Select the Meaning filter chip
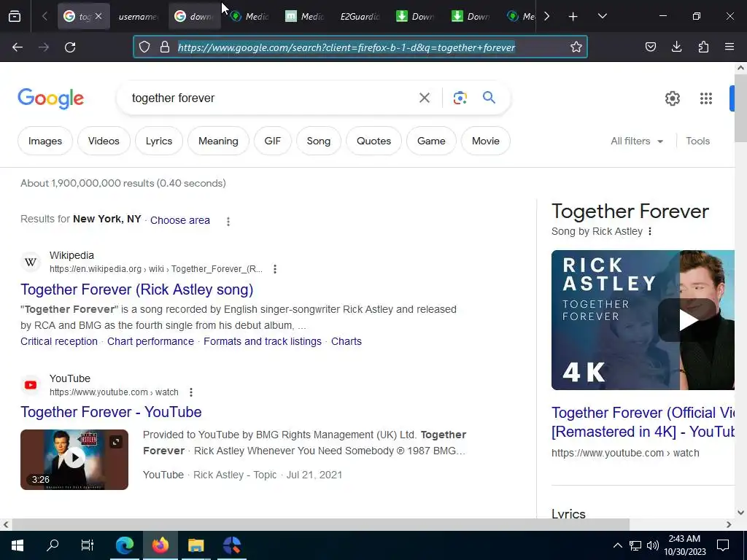This screenshot has height=560, width=747. [x=218, y=141]
